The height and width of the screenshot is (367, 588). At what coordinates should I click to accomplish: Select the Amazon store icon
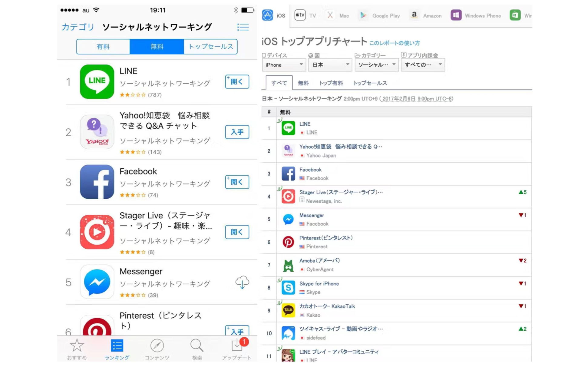click(414, 15)
